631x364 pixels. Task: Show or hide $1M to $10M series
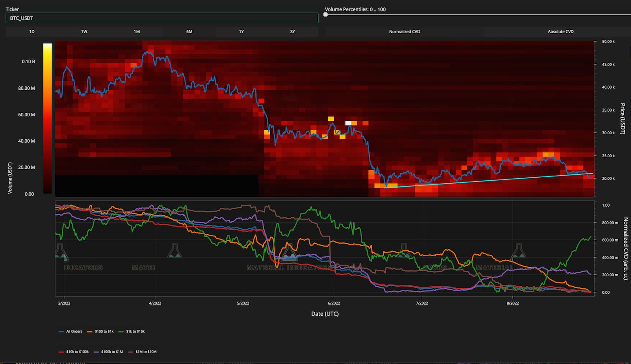146,352
